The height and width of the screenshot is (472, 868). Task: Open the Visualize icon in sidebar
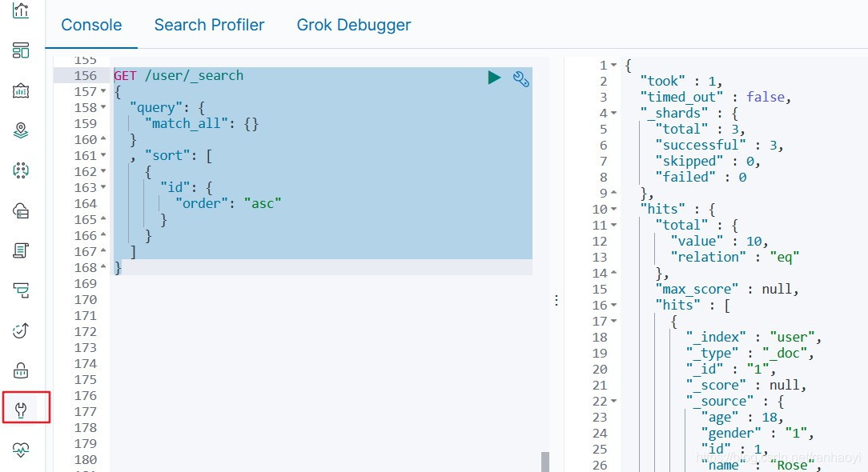click(21, 10)
